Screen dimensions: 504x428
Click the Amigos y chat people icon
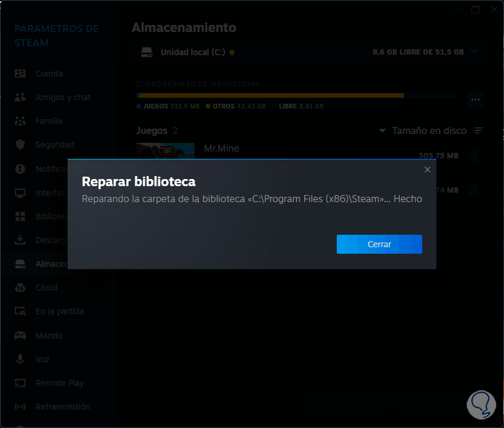coord(20,97)
